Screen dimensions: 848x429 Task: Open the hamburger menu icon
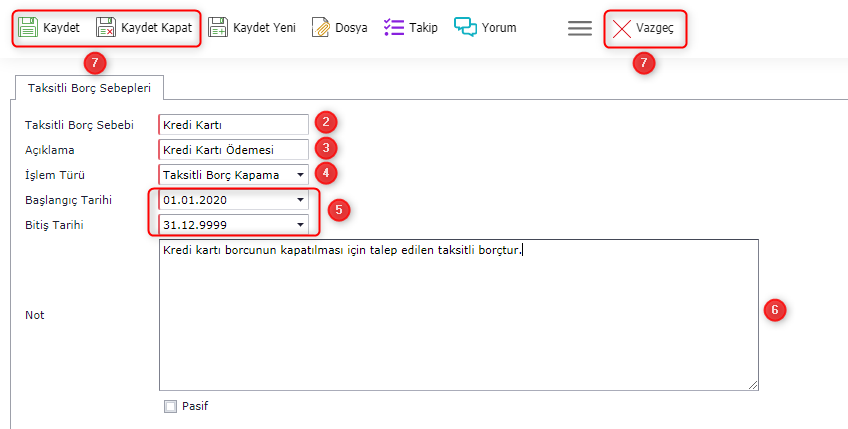point(580,28)
